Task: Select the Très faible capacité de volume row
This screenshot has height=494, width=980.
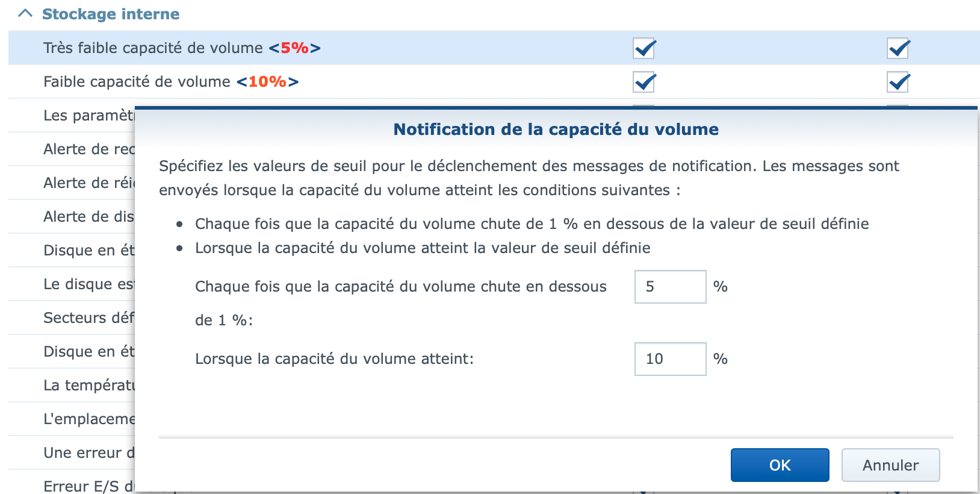Action: tap(153, 48)
